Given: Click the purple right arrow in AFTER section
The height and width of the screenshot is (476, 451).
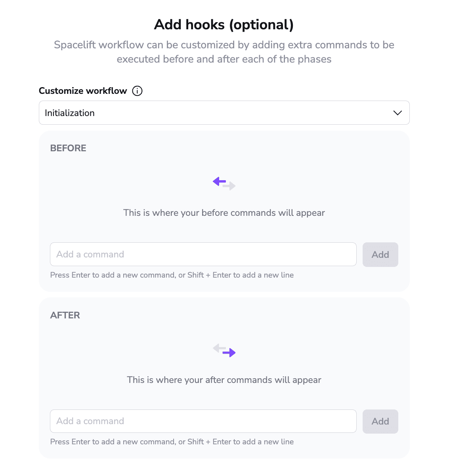Looking at the screenshot, I should (x=229, y=352).
